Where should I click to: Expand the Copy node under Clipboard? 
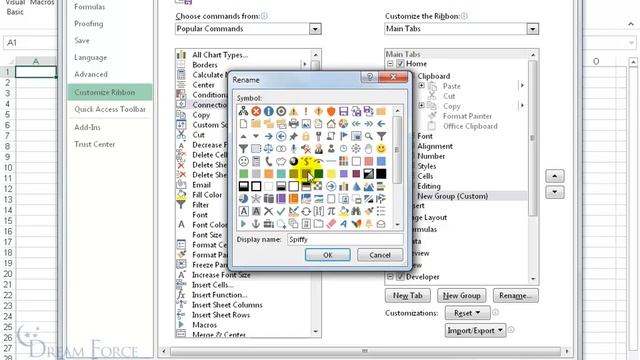point(422,105)
